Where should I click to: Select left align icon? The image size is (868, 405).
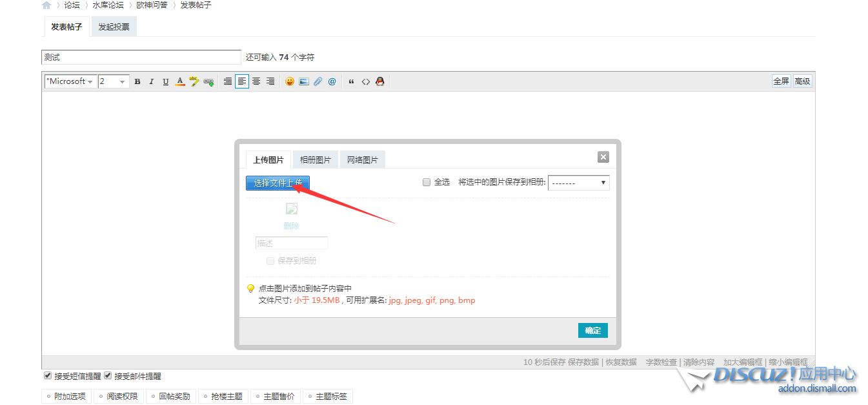pos(242,81)
